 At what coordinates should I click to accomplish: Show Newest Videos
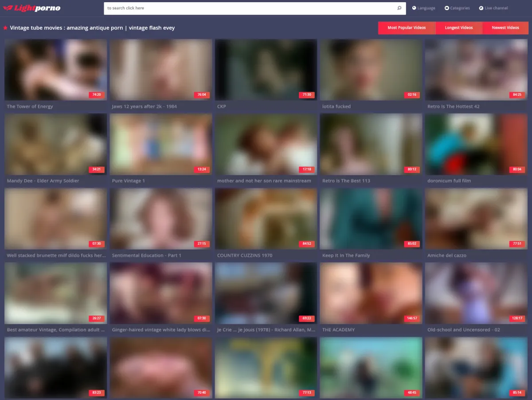(505, 27)
